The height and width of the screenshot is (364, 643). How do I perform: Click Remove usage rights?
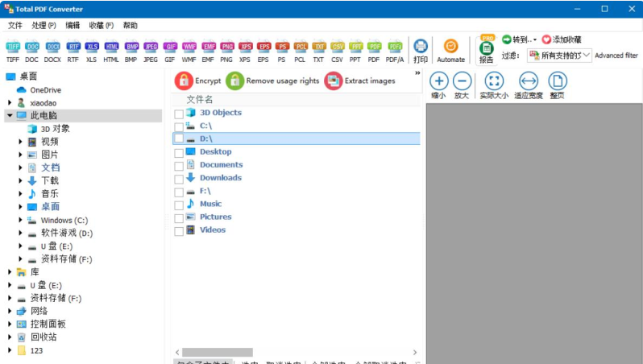272,81
